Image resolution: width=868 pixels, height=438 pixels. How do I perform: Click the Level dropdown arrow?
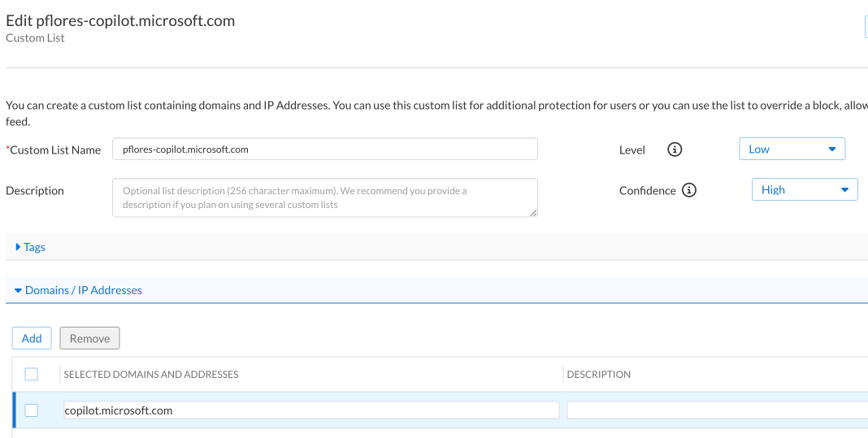point(831,150)
